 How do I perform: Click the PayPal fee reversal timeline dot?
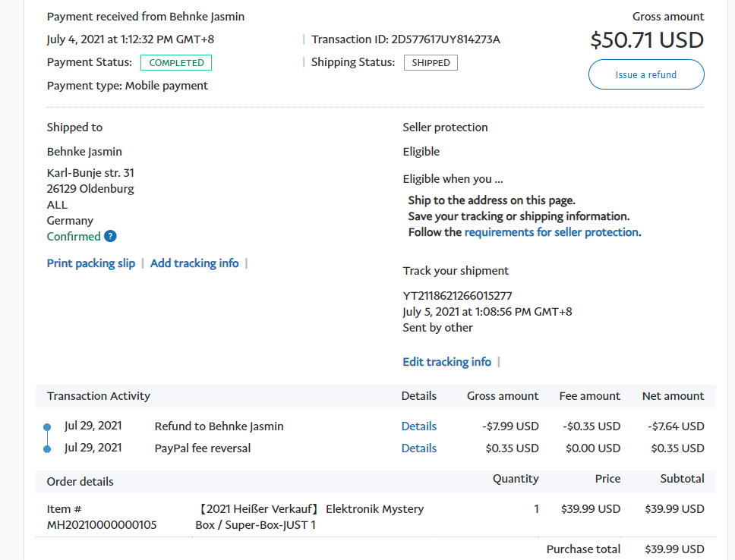(47, 449)
